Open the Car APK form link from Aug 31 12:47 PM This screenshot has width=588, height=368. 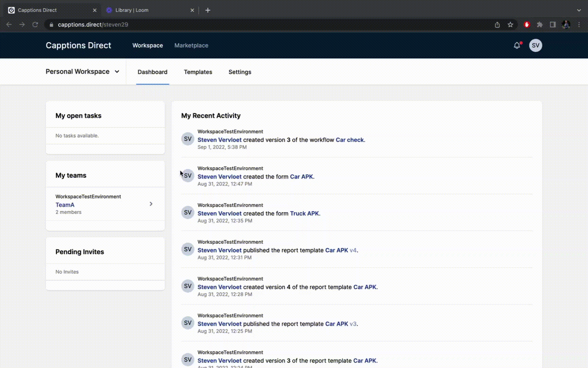tap(301, 177)
